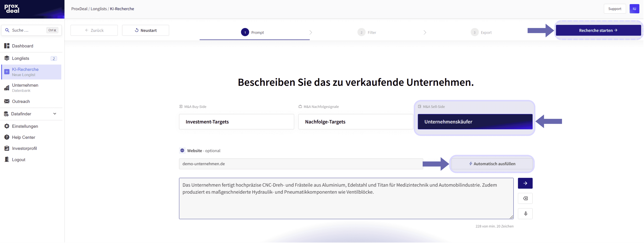Open KI-Recherche Neue Longlist item
This screenshot has width=644, height=243.
click(x=31, y=72)
